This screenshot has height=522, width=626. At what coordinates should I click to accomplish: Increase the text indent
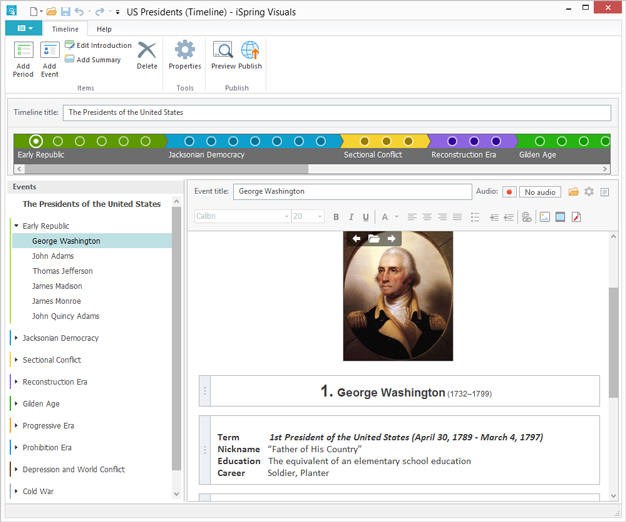[494, 217]
